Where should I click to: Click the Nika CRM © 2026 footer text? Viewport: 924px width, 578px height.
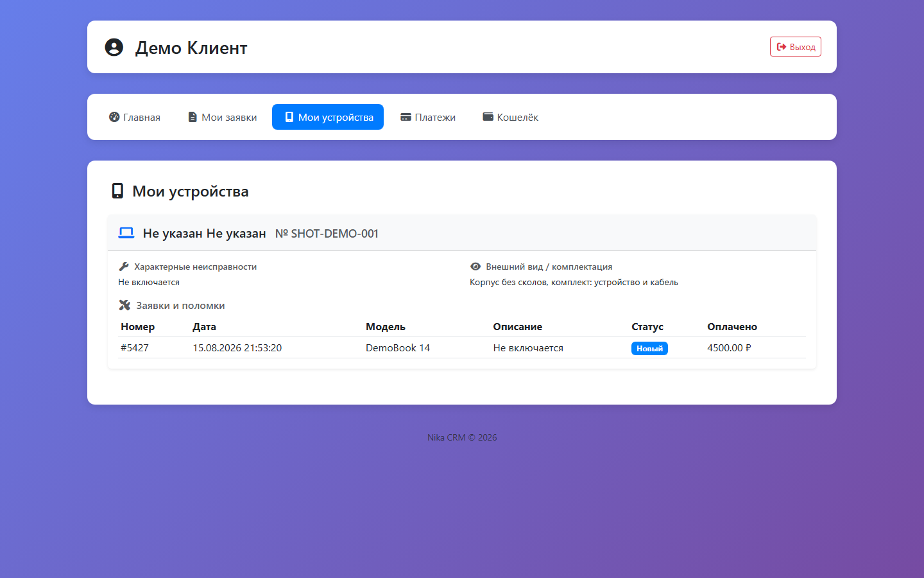[x=462, y=437]
